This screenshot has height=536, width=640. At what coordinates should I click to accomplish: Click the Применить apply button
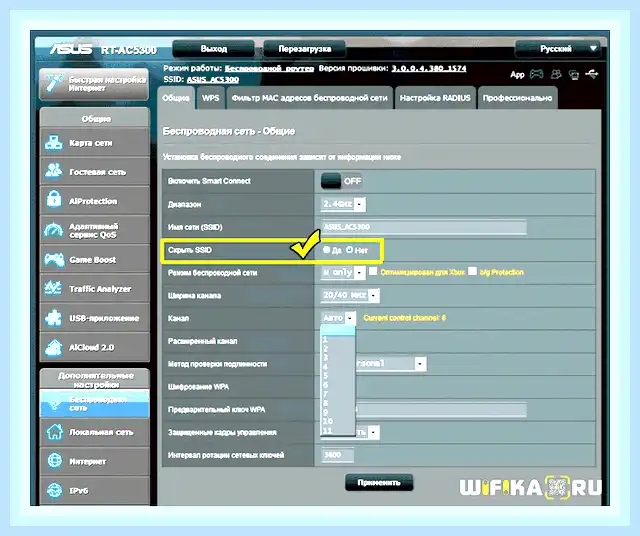point(379,483)
